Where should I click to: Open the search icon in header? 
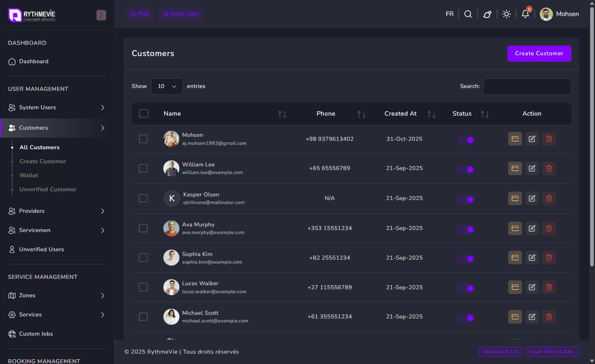click(468, 14)
